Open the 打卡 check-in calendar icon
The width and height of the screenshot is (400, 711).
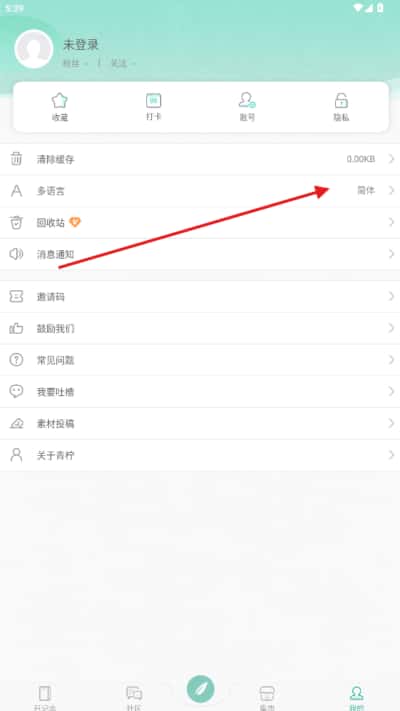pos(154,100)
